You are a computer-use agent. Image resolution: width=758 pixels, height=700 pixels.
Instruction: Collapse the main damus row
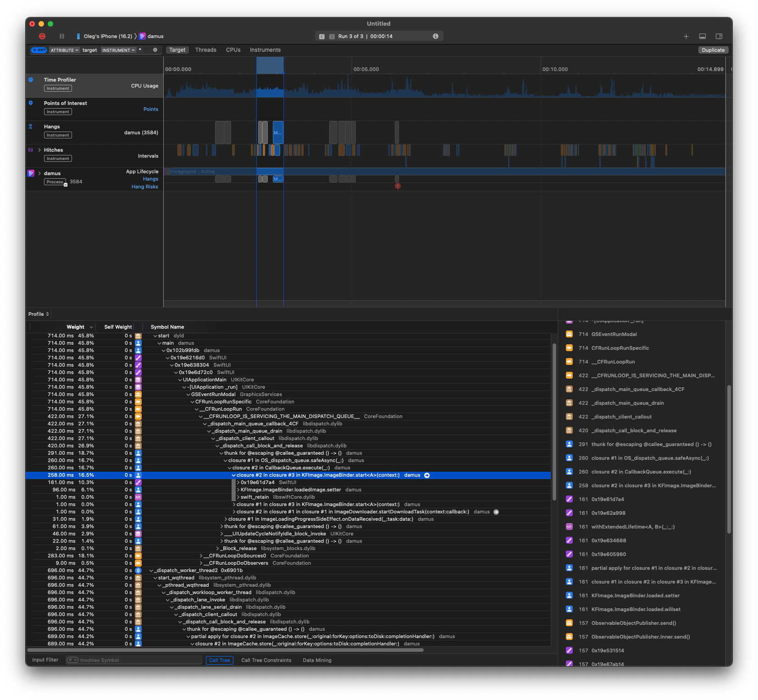coord(159,343)
